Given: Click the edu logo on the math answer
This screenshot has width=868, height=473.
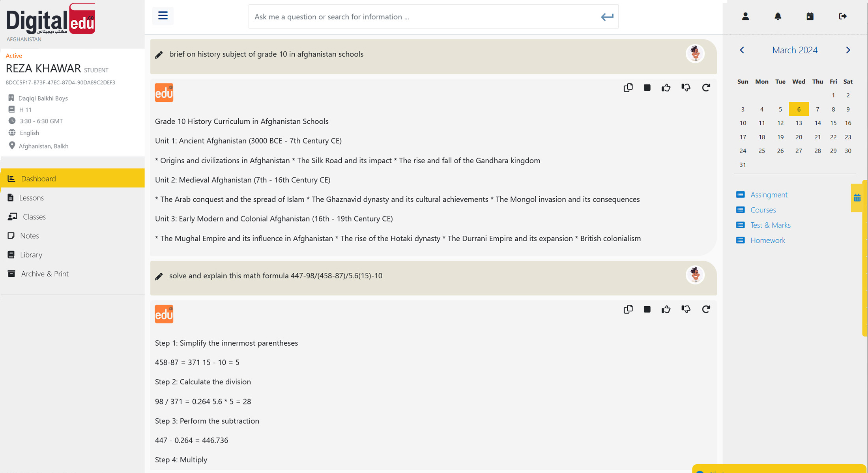Looking at the screenshot, I should click(164, 314).
